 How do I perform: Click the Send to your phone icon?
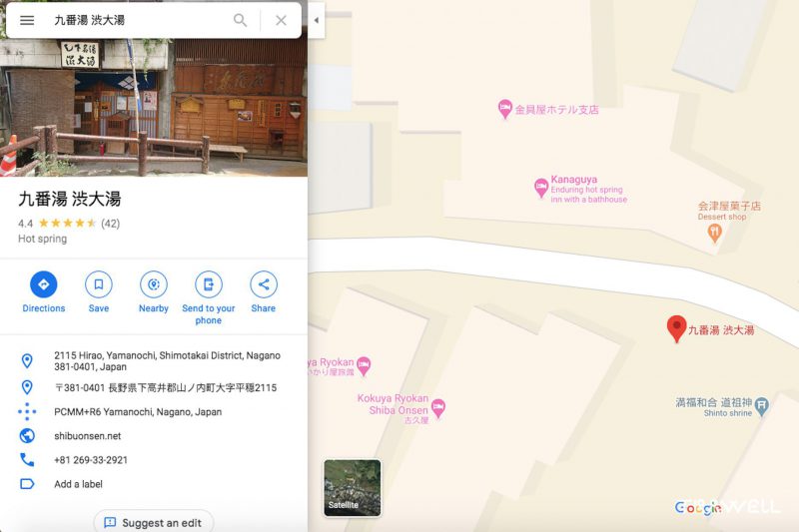pyautogui.click(x=209, y=284)
